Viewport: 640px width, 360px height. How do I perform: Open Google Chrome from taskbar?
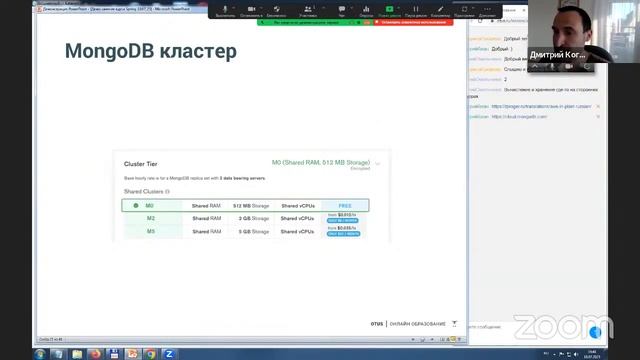click(x=151, y=354)
